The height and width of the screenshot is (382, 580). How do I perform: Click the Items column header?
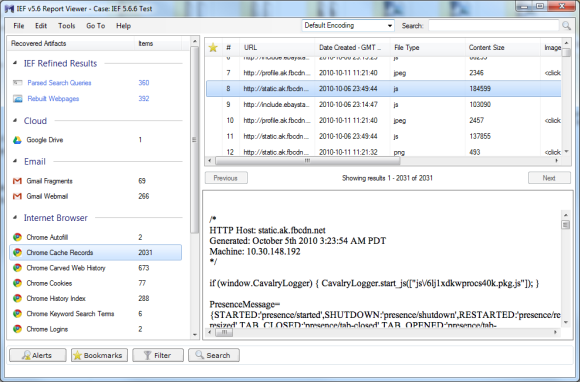158,43
